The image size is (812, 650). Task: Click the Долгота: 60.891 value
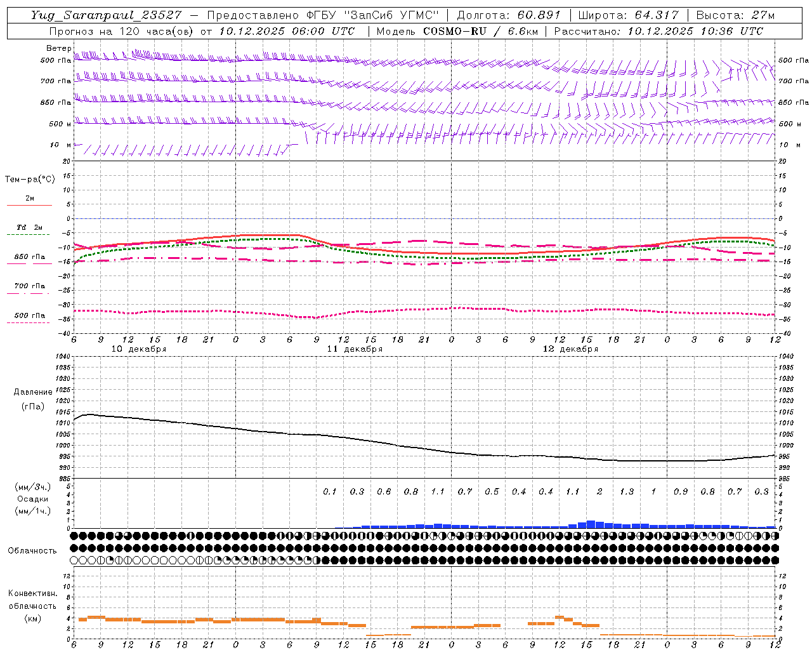[x=509, y=15]
